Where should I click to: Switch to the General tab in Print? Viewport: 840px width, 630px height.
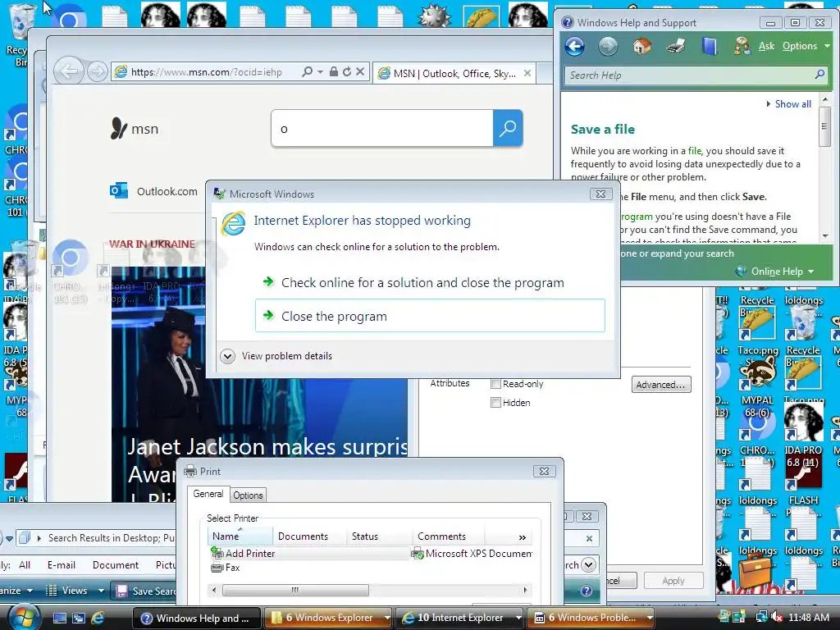click(208, 494)
